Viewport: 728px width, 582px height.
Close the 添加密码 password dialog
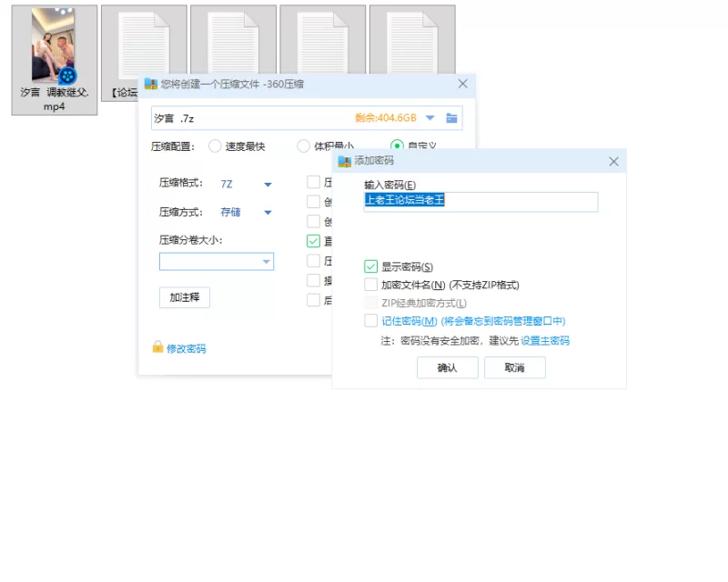[x=613, y=162]
